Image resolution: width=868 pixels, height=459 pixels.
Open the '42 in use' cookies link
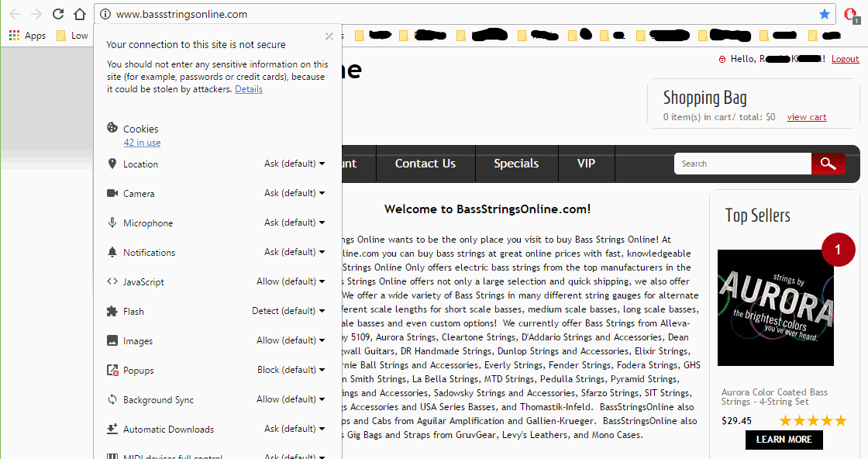pos(143,143)
